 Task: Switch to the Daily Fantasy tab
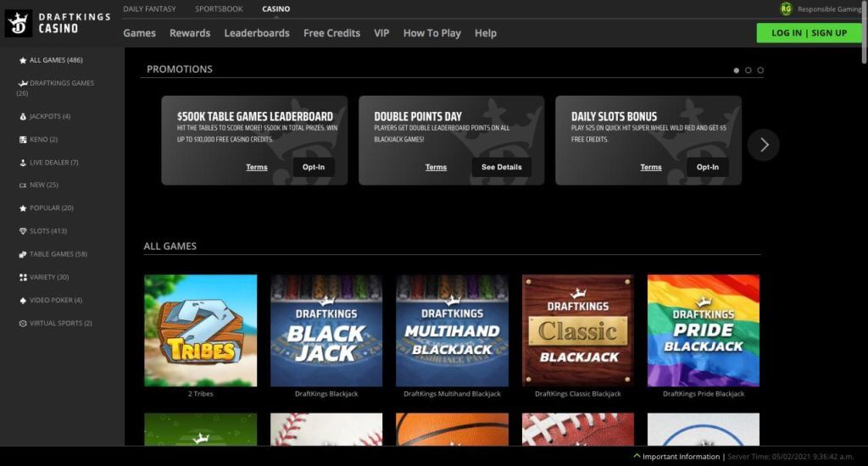tap(149, 8)
